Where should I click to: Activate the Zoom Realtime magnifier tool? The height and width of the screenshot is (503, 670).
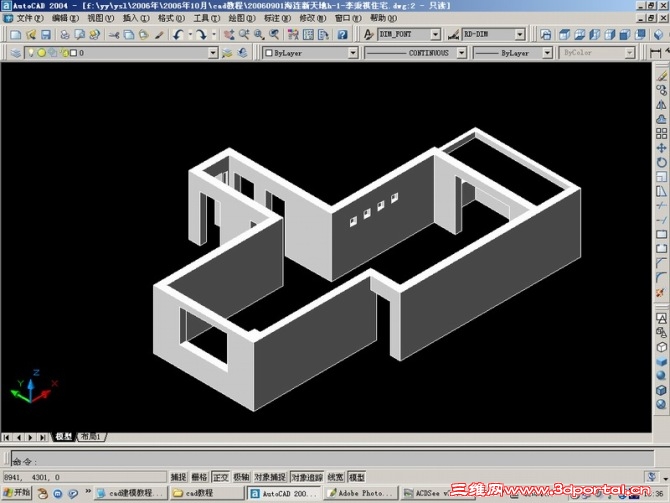coord(244,35)
